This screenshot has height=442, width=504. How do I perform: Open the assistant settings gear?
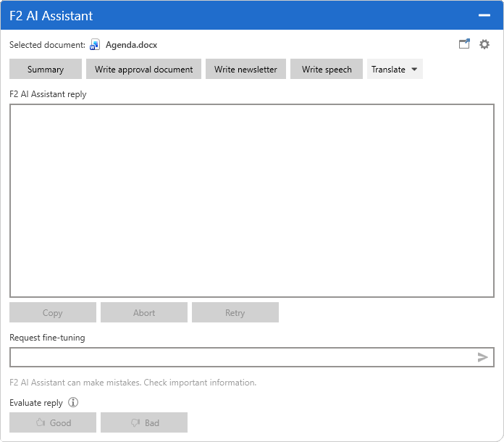click(484, 44)
